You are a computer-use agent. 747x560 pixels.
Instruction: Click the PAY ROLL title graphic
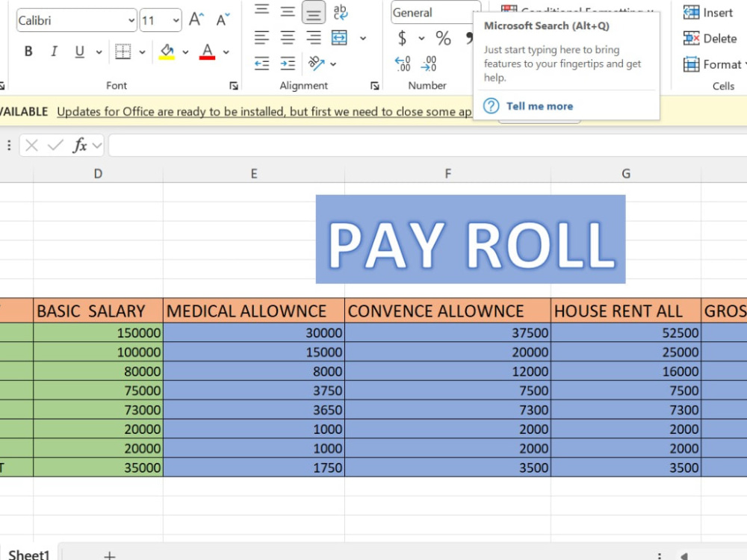pyautogui.click(x=471, y=239)
